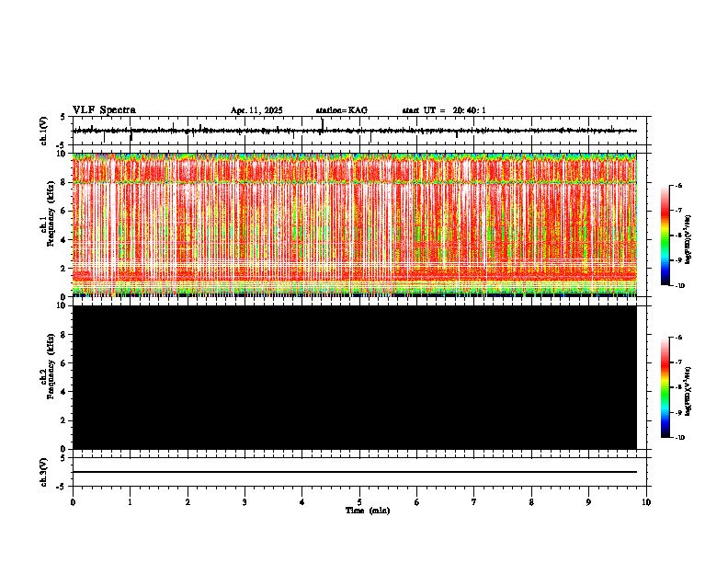Click the 5 tick label on Time axis
Viewport: 728px width, 563px height.
tap(359, 502)
